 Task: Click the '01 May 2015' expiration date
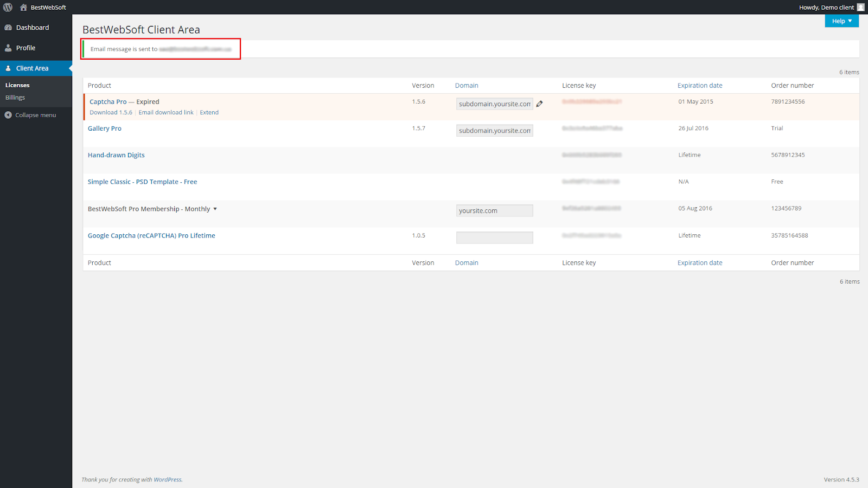[x=695, y=101]
